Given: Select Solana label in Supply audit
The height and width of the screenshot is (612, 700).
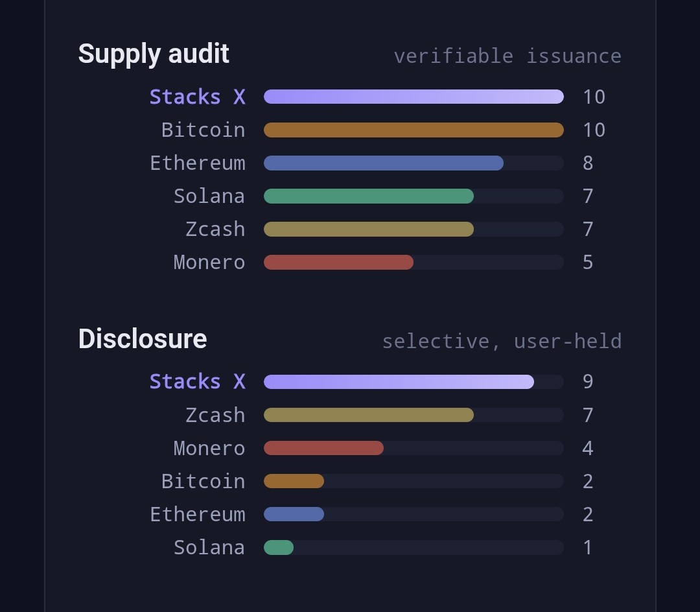Looking at the screenshot, I should (209, 196).
